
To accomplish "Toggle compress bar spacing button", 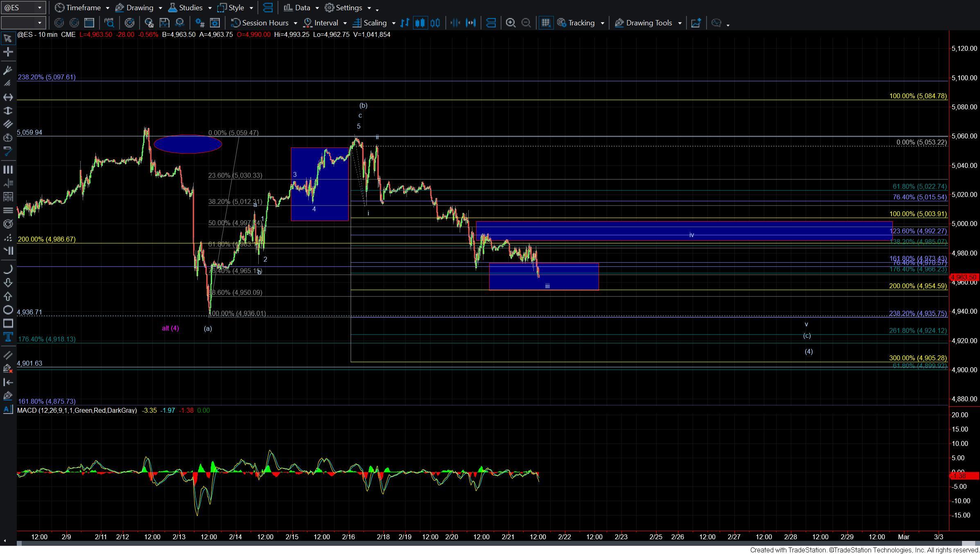I will pos(455,23).
